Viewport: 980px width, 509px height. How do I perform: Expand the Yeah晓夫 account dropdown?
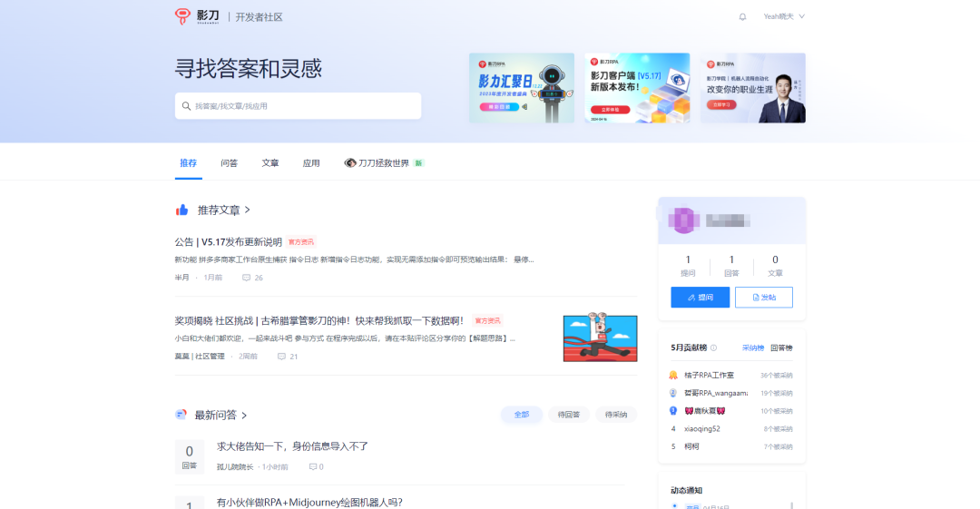pos(784,16)
